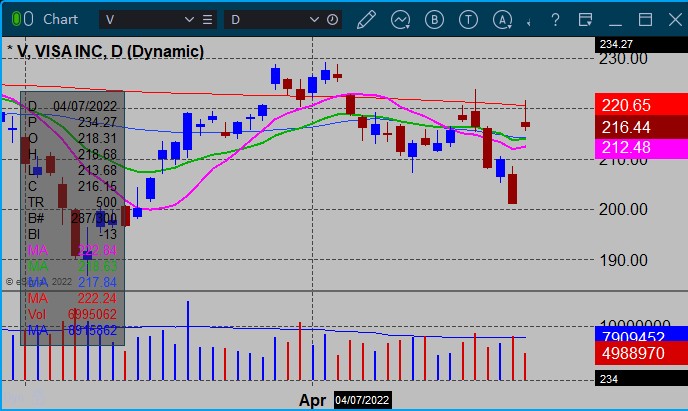Click the black 234.27 cursor price label
Viewport: 688px width, 411px height.
641,44
